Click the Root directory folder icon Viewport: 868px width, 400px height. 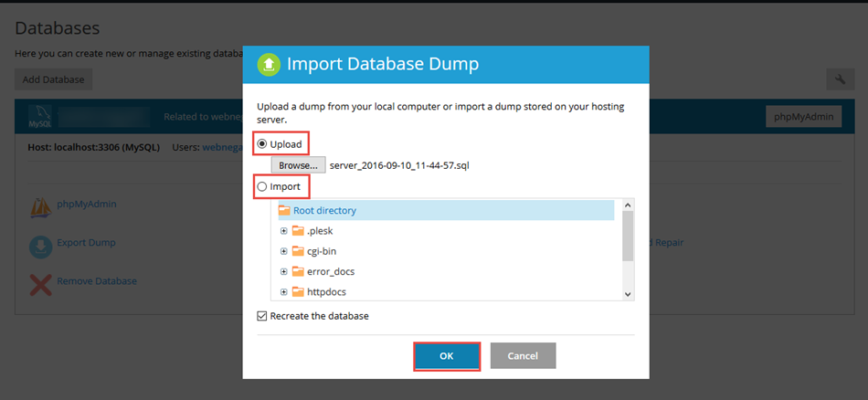[284, 210]
